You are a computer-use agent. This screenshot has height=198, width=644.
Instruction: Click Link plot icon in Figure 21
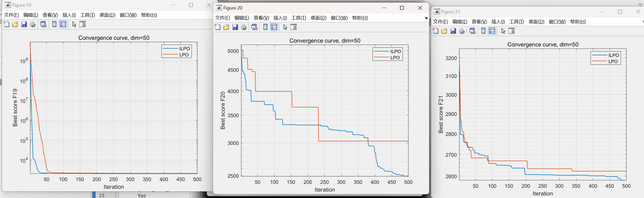(473, 31)
